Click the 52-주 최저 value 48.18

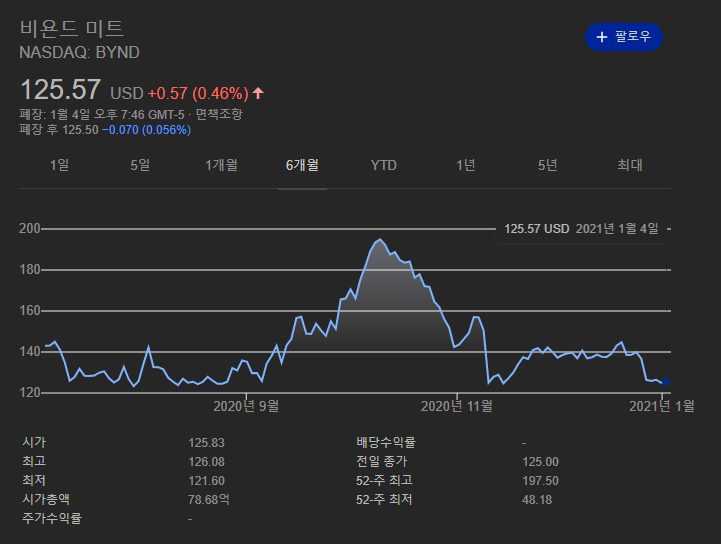537,500
